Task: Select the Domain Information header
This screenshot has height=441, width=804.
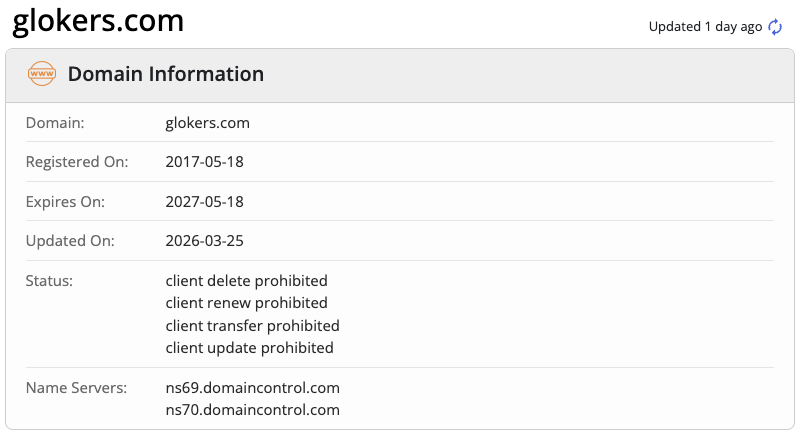Action: click(x=166, y=74)
